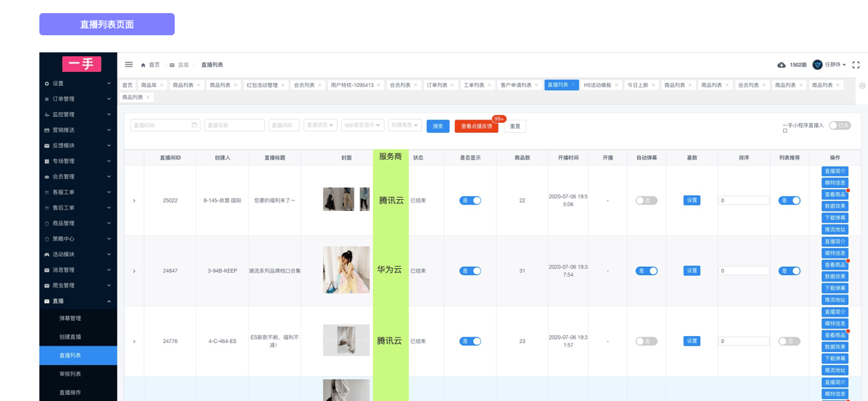Click 设置 base number for room 25022

(x=692, y=200)
